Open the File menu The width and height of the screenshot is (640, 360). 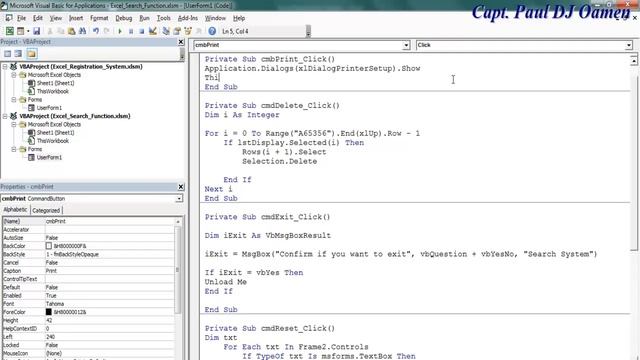(x=21, y=18)
